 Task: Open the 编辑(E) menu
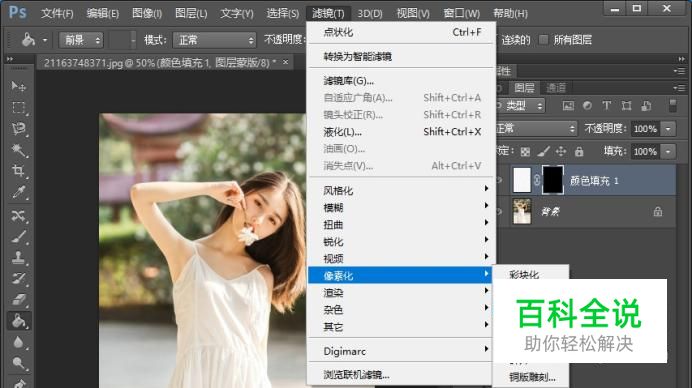[102, 13]
